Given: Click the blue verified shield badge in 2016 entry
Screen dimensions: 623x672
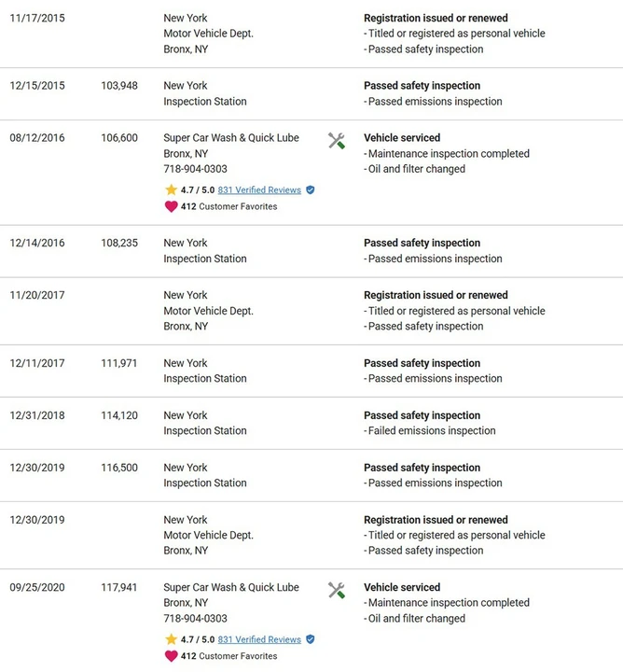Looking at the screenshot, I should 311,189.
